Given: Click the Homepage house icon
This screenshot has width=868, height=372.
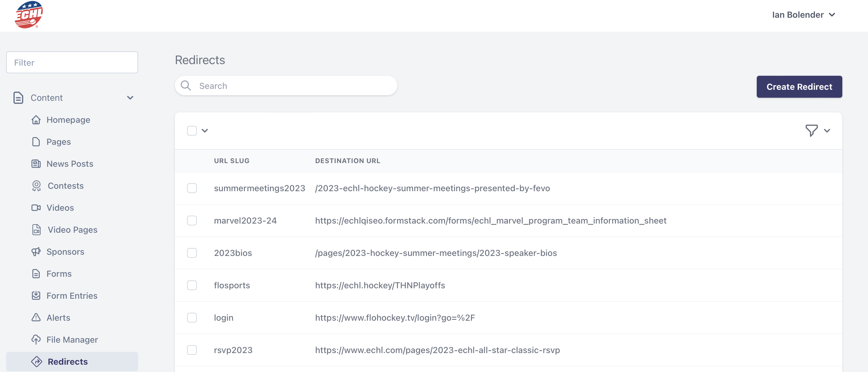Looking at the screenshot, I should click(36, 120).
